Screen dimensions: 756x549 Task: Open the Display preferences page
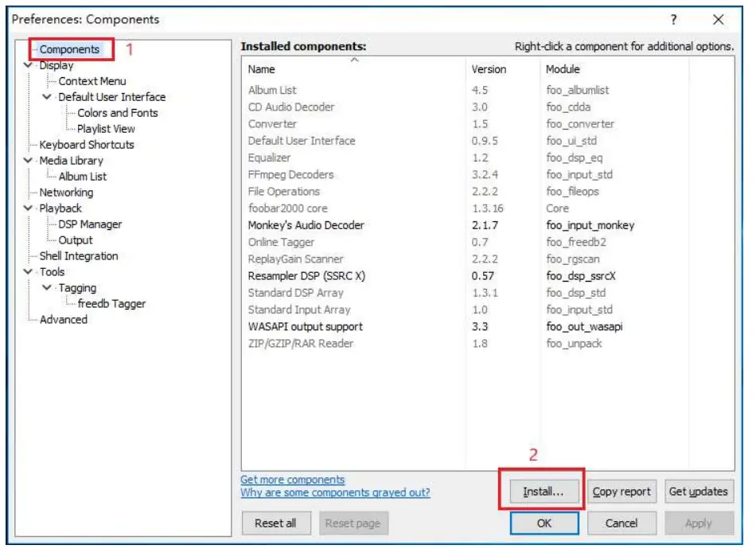(x=57, y=65)
